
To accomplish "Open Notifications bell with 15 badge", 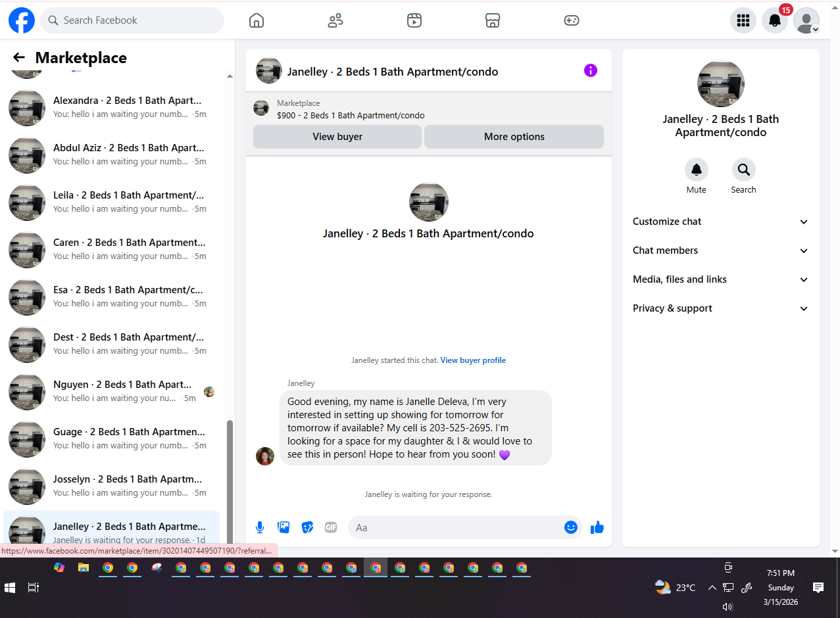I will coord(775,20).
